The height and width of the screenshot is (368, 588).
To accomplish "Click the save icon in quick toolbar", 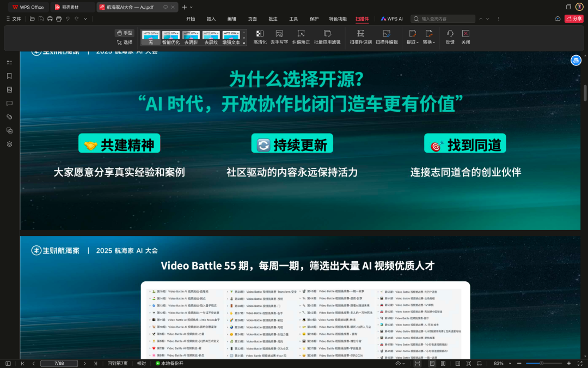I will [x=41, y=19].
